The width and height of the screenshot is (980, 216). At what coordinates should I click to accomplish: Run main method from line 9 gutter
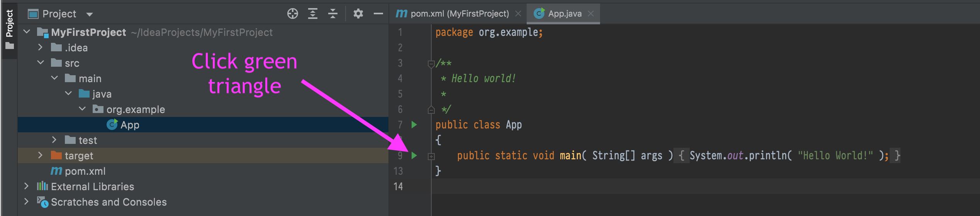click(x=414, y=155)
